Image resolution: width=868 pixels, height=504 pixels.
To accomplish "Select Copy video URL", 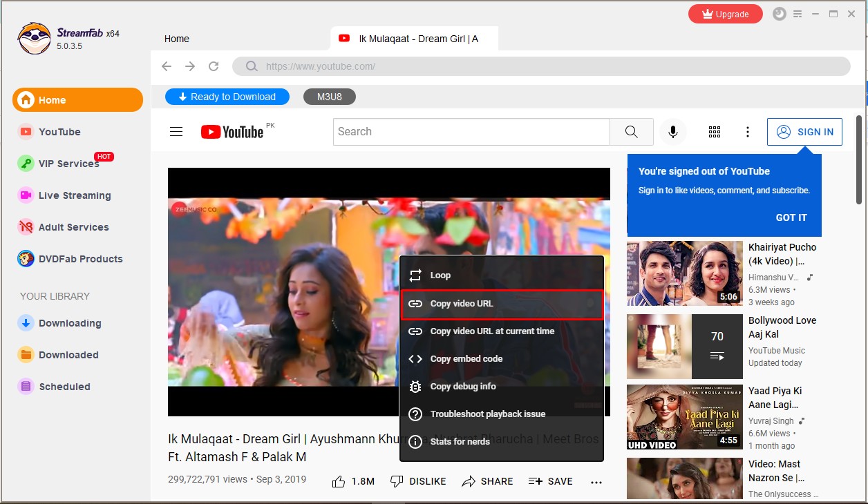I will click(x=502, y=304).
